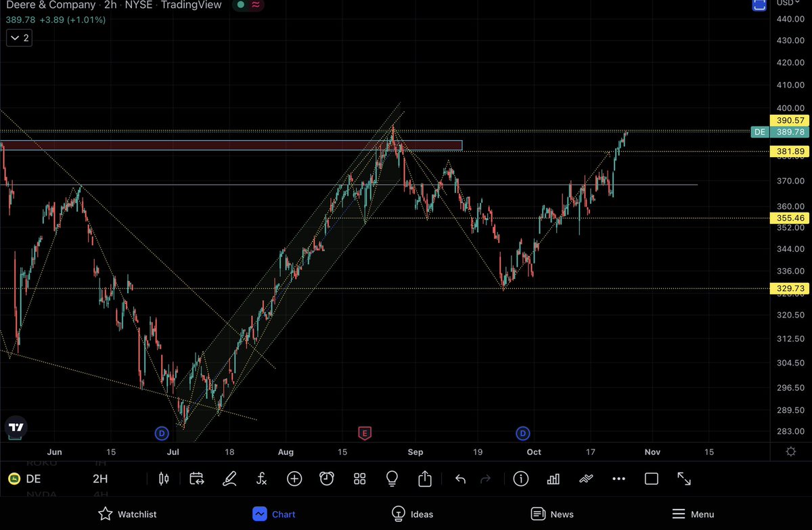This screenshot has width=812, height=530.
Task: Open the bar-chart financials icon
Action: click(x=553, y=479)
